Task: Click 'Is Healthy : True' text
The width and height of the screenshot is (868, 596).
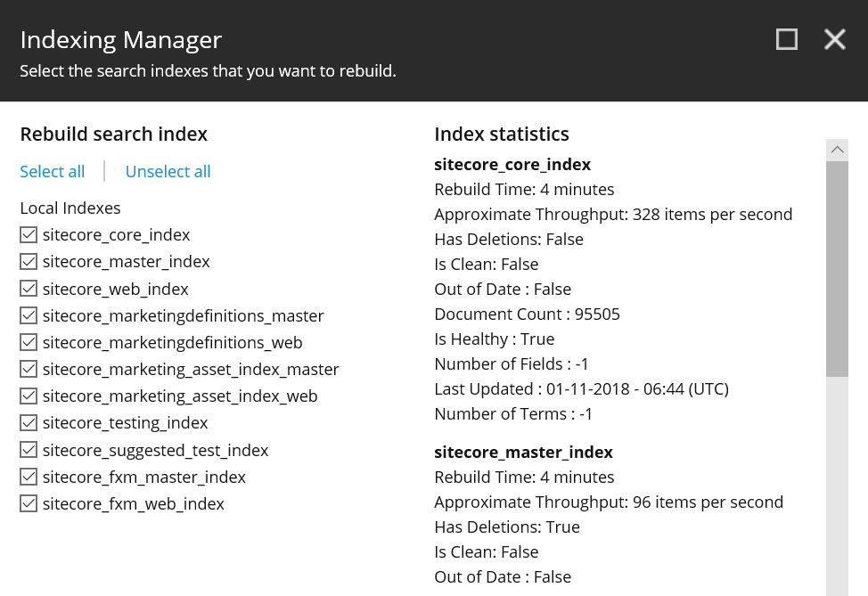Action: click(x=495, y=339)
